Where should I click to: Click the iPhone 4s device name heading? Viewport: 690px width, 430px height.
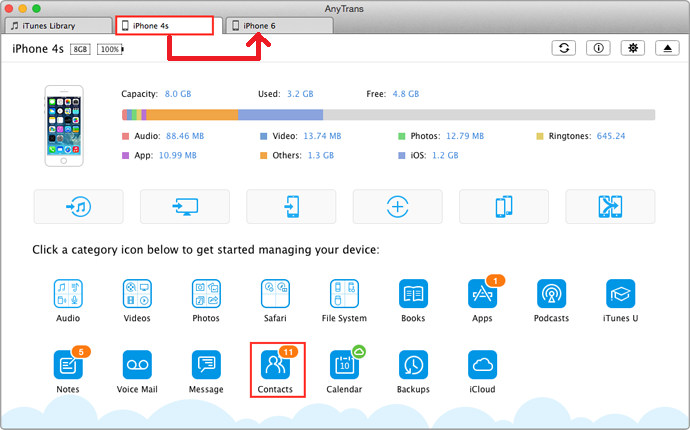(x=38, y=49)
